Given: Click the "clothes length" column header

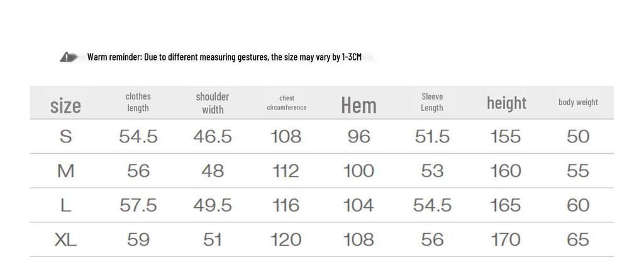Looking at the screenshot, I should coord(138,102).
